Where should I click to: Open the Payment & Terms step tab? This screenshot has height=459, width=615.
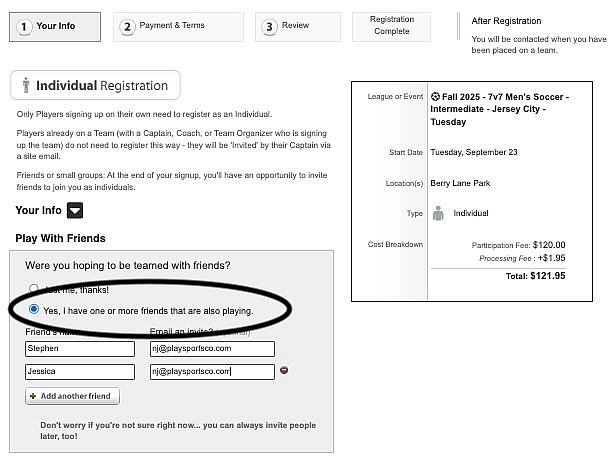[x=179, y=27]
